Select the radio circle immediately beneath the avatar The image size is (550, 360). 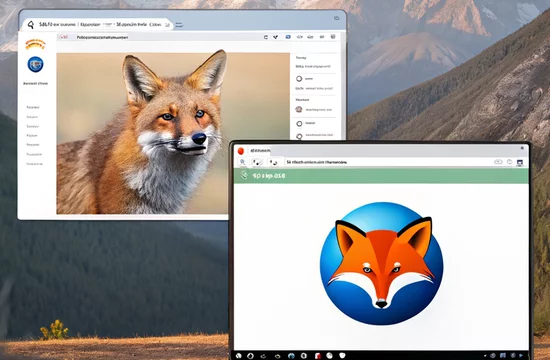tap(299, 124)
